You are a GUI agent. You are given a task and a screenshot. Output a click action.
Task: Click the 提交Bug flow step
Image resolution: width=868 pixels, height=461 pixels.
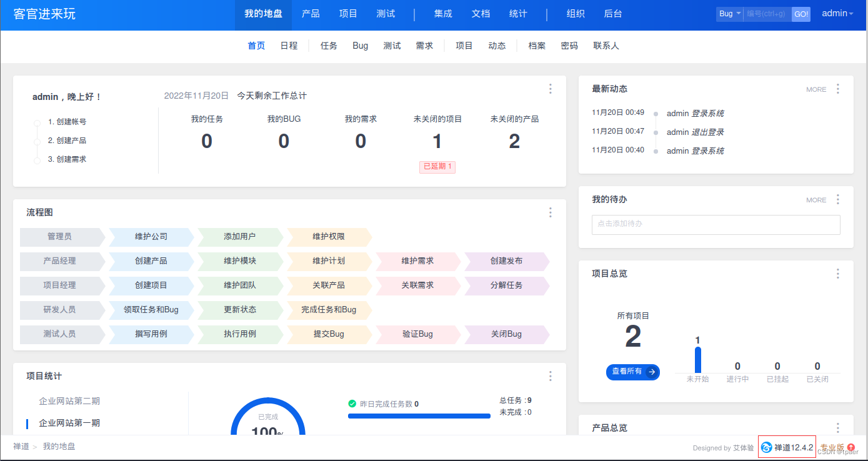[329, 334]
